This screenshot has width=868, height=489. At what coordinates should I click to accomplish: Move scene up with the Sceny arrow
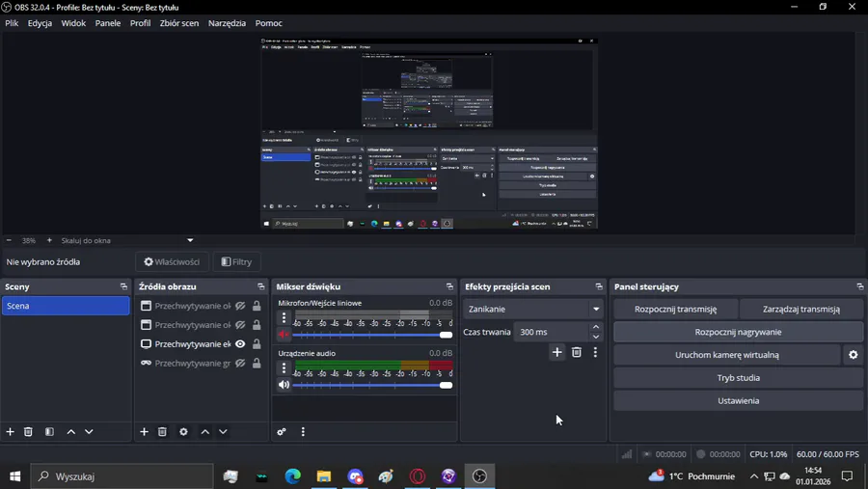tap(70, 431)
